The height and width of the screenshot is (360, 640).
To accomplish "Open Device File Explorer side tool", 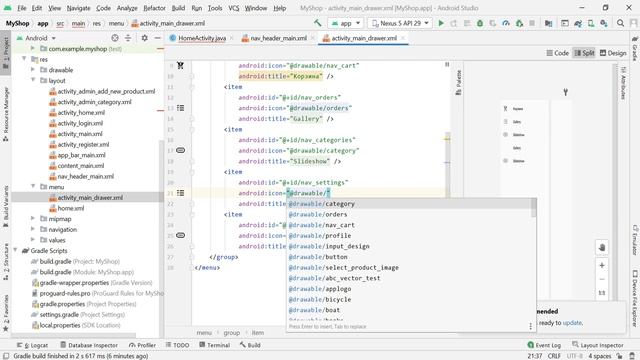I will pyautogui.click(x=635, y=298).
